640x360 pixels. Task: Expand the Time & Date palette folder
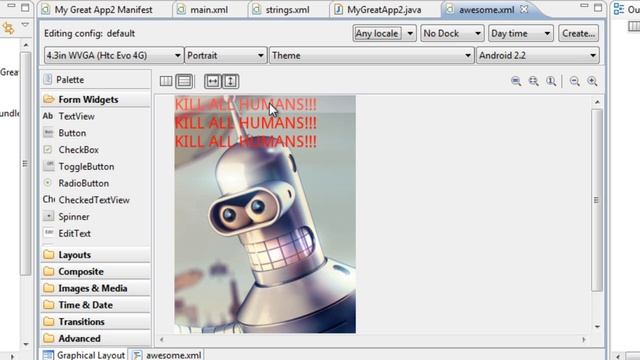point(96,305)
